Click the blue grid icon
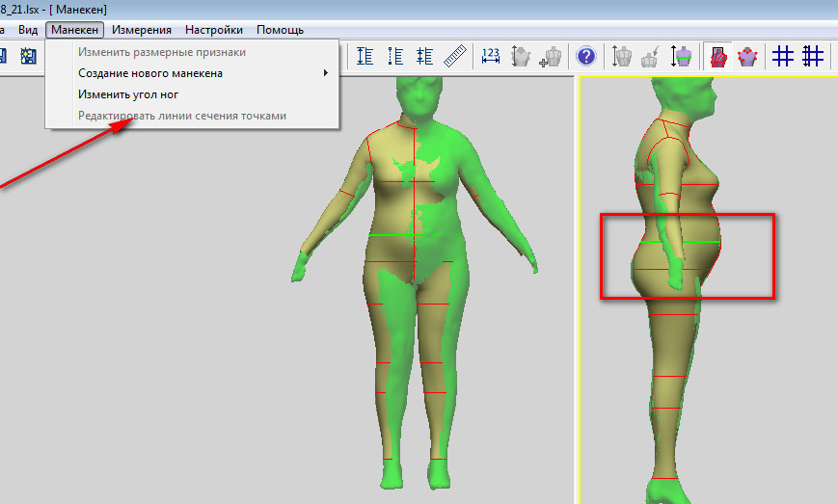 [782, 56]
